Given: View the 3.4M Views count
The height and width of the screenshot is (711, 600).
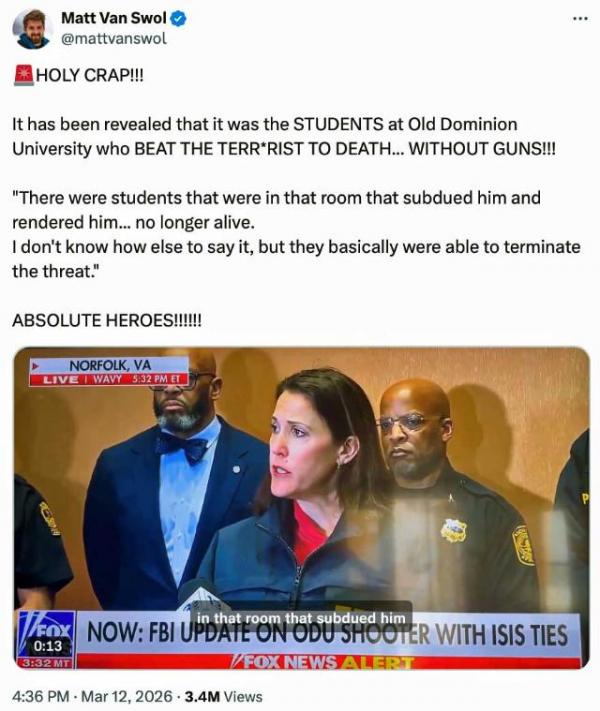Looking at the screenshot, I should tap(224, 696).
